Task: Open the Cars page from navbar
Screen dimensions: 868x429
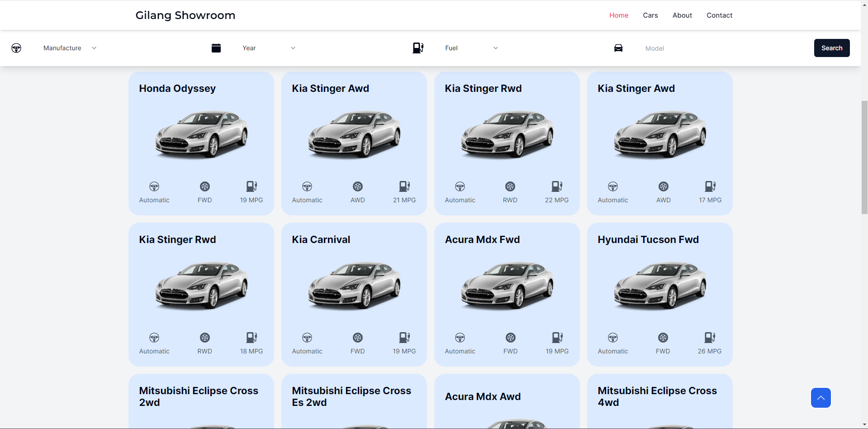Action: click(x=650, y=15)
